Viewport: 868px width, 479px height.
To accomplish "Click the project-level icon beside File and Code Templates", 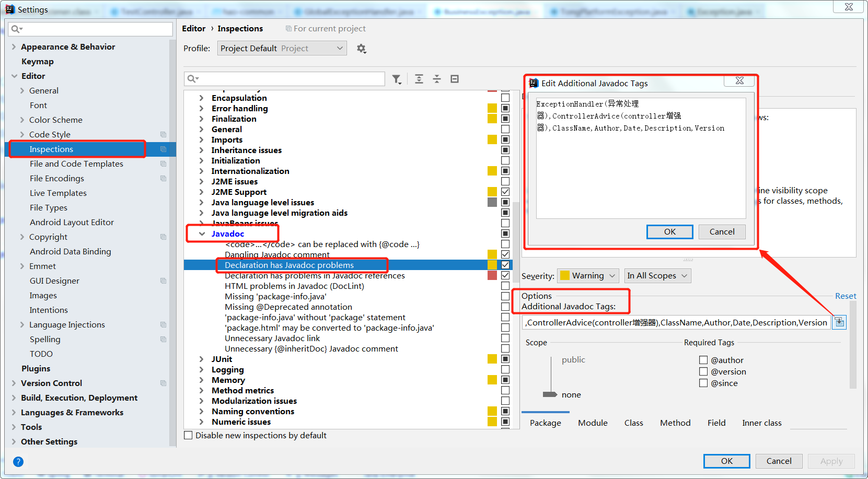I will coord(163,163).
